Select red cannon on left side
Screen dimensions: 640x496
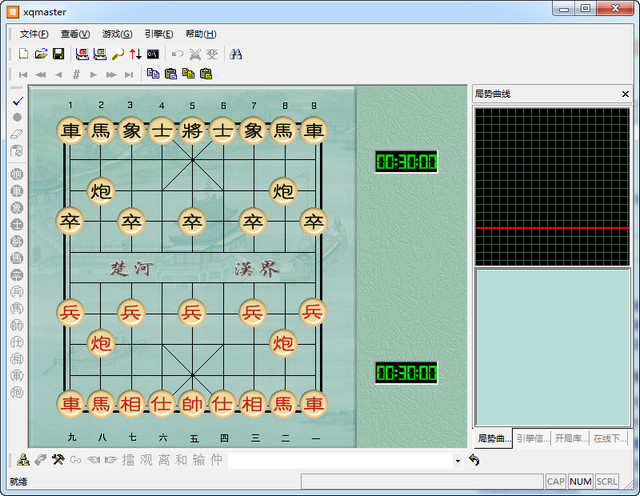pyautogui.click(x=101, y=343)
